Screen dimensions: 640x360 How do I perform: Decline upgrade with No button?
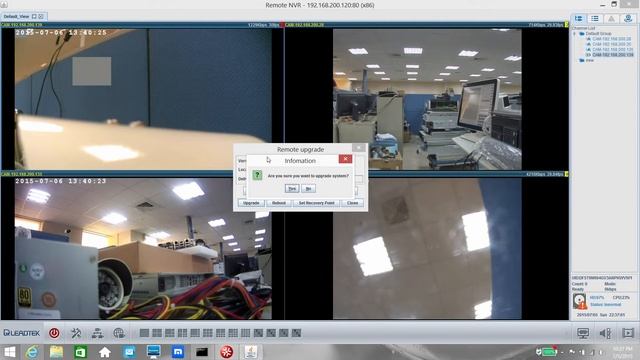(x=309, y=189)
